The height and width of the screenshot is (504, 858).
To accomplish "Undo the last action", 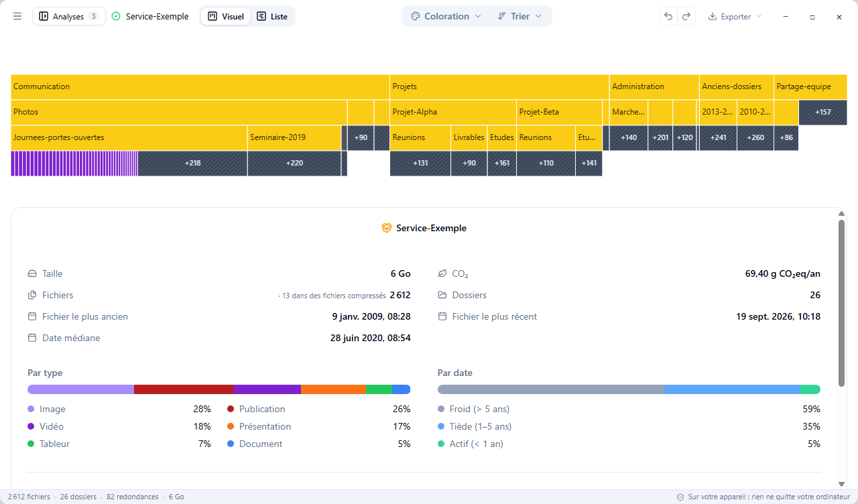I will (668, 16).
